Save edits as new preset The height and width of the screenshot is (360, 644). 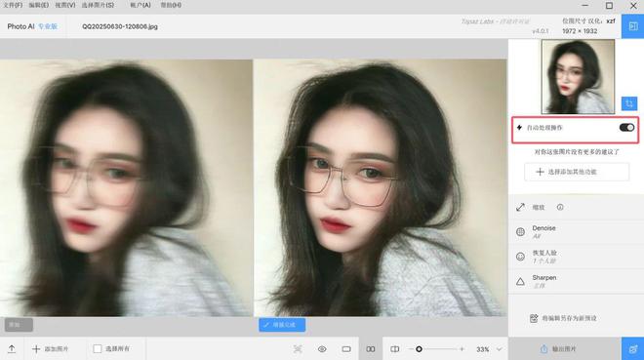(564, 318)
